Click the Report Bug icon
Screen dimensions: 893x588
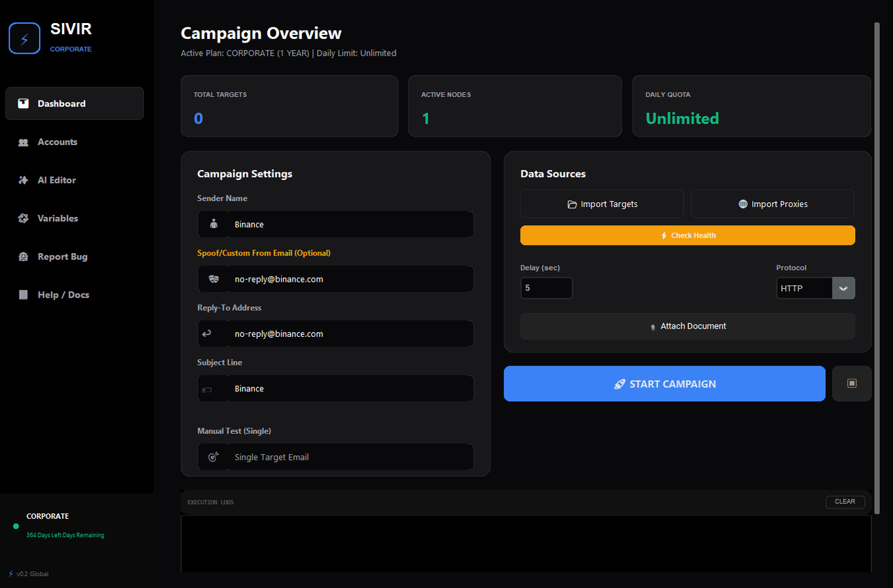(24, 257)
